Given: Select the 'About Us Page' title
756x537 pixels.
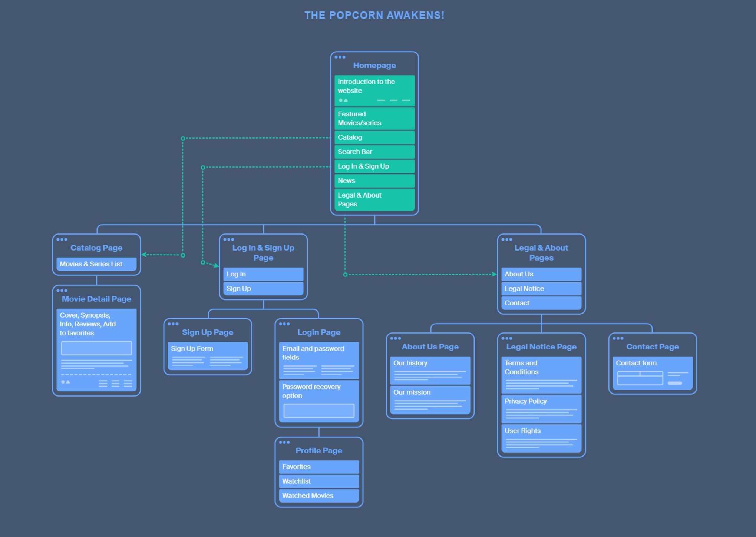Looking at the screenshot, I should pyautogui.click(x=430, y=347).
